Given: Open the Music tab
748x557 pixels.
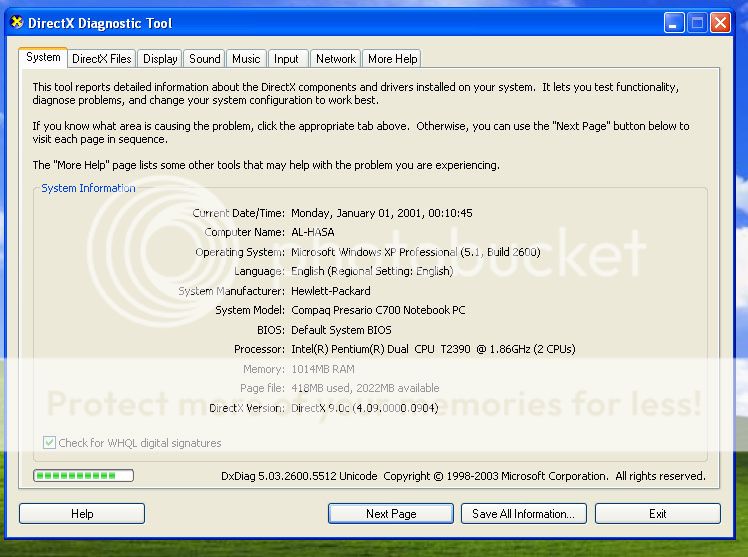Looking at the screenshot, I should [x=246, y=59].
